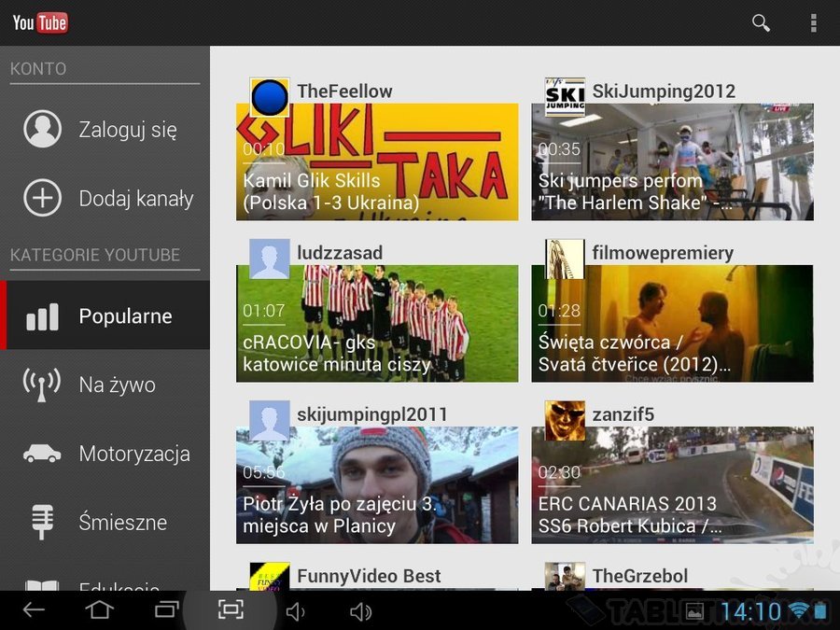
Task: Tap the Motoryzacja car icon
Action: pos(42,454)
